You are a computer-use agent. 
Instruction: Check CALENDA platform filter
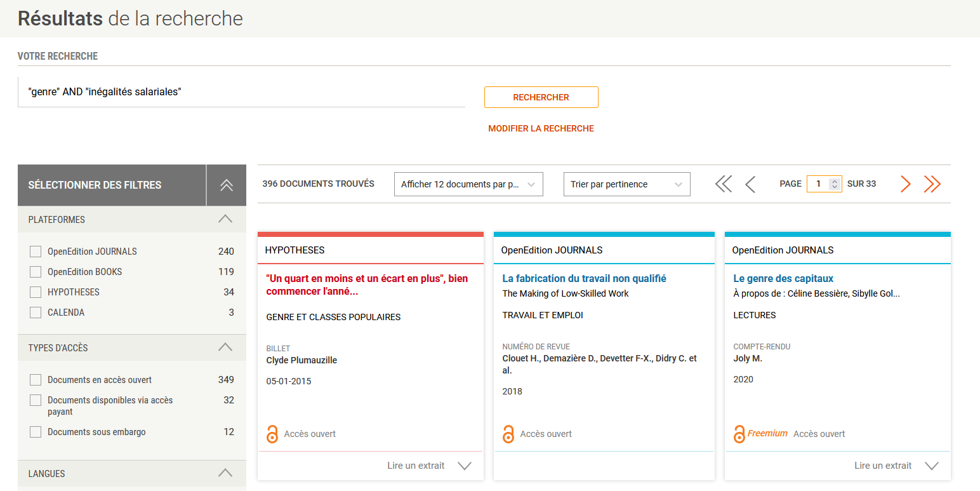click(36, 313)
